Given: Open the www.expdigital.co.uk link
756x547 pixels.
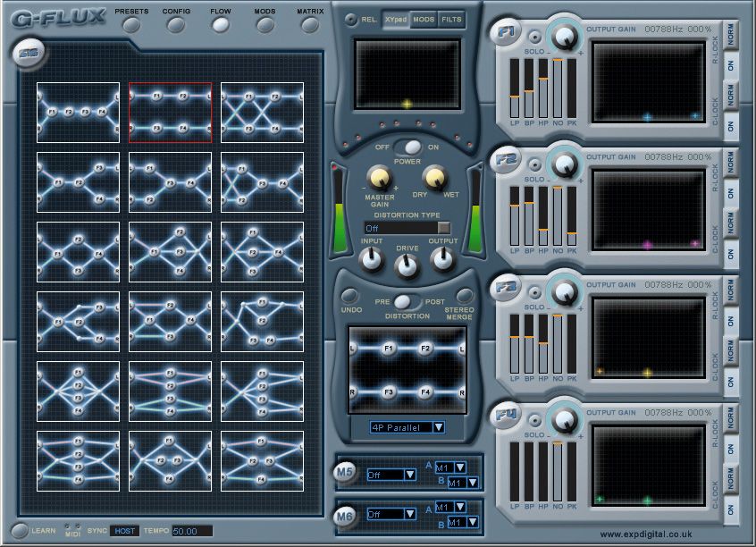Looking at the screenshot, I should pos(646,534).
